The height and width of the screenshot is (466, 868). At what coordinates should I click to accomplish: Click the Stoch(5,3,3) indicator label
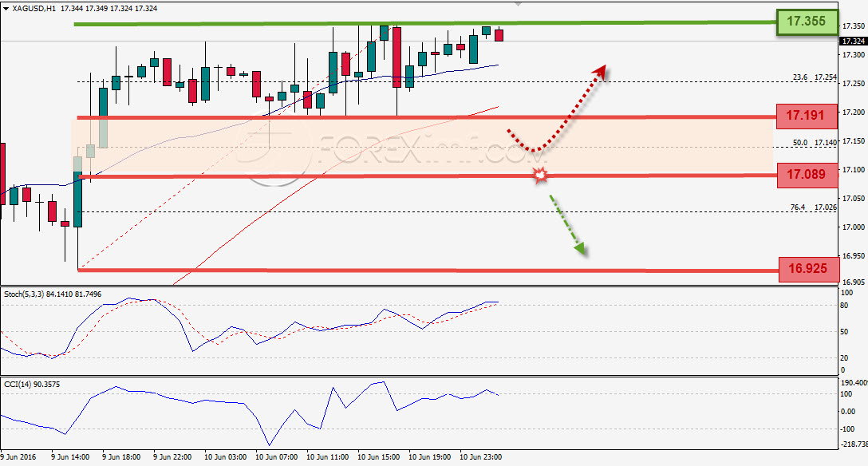(x=53, y=294)
